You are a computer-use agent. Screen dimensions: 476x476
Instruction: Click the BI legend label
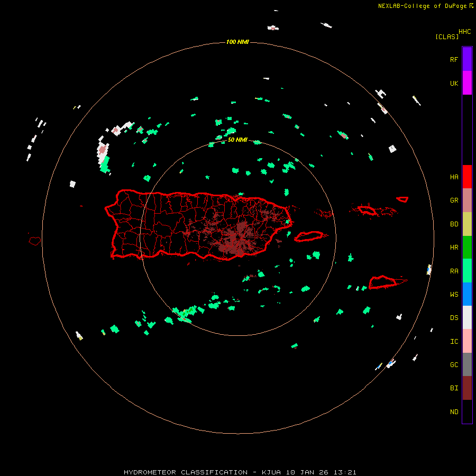click(x=454, y=388)
